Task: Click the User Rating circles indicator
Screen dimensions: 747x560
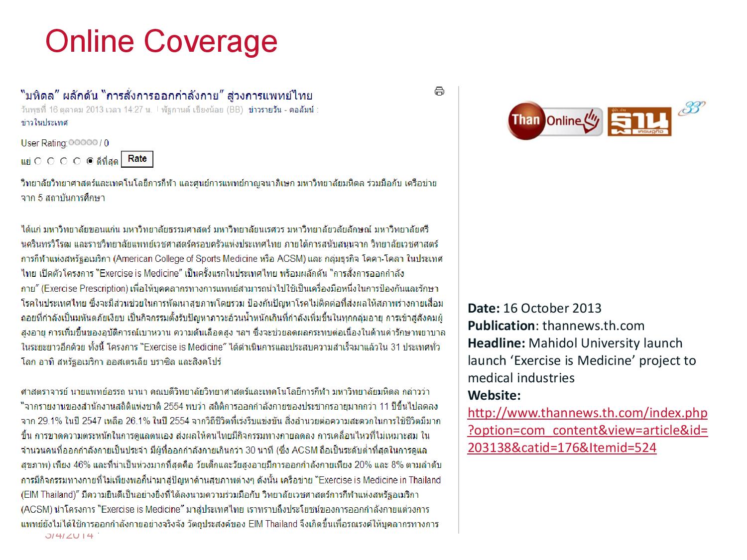Action: tap(83, 142)
